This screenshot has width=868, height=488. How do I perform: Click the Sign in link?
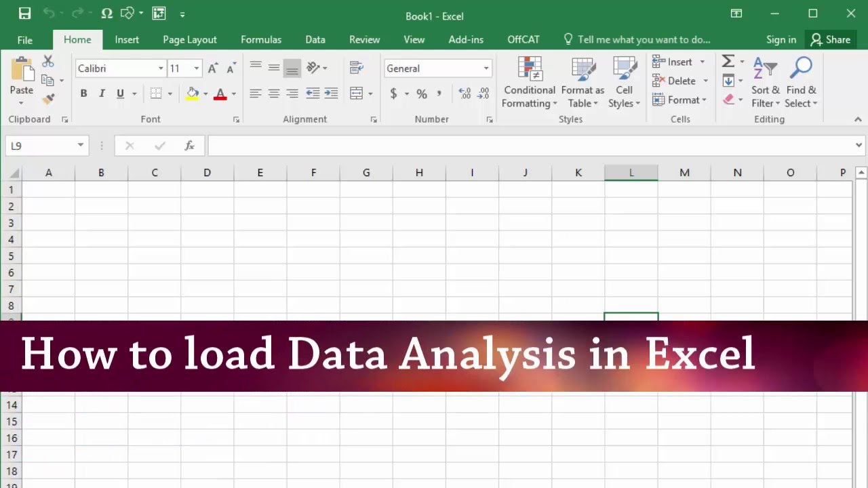pyautogui.click(x=781, y=39)
